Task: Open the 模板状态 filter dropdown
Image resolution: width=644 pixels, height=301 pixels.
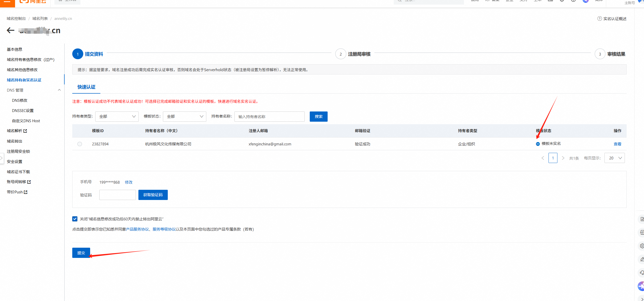Action: click(184, 117)
